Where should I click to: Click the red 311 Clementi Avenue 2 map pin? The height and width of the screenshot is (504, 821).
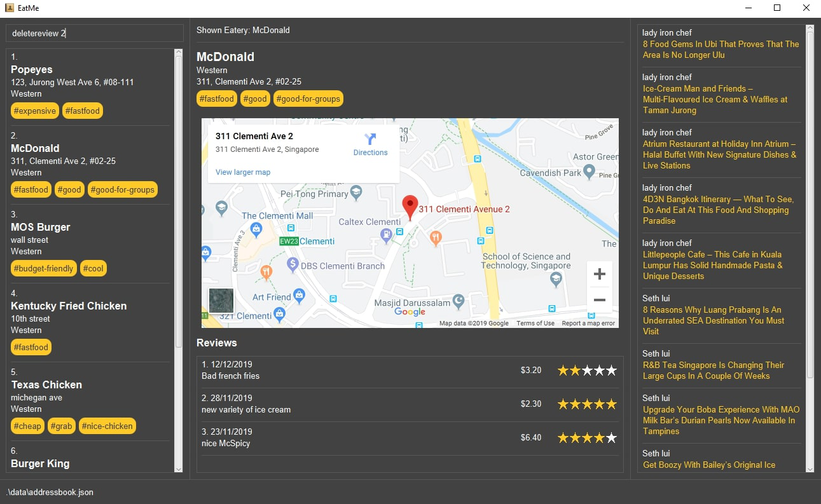[x=410, y=207]
